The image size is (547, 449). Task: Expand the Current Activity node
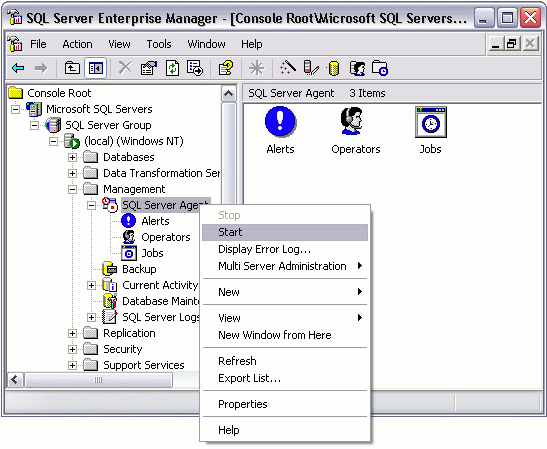pyautogui.click(x=91, y=285)
